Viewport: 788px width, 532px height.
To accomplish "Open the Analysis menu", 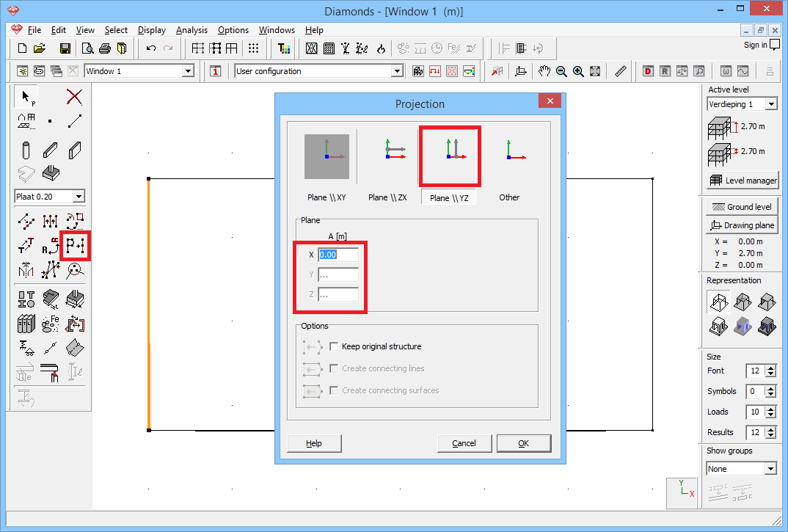I will click(191, 30).
